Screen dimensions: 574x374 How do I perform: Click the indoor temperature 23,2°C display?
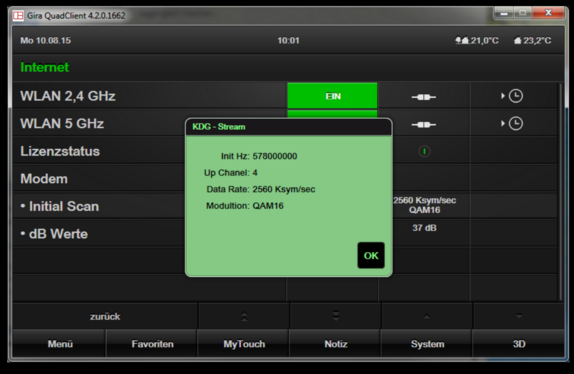tap(533, 40)
